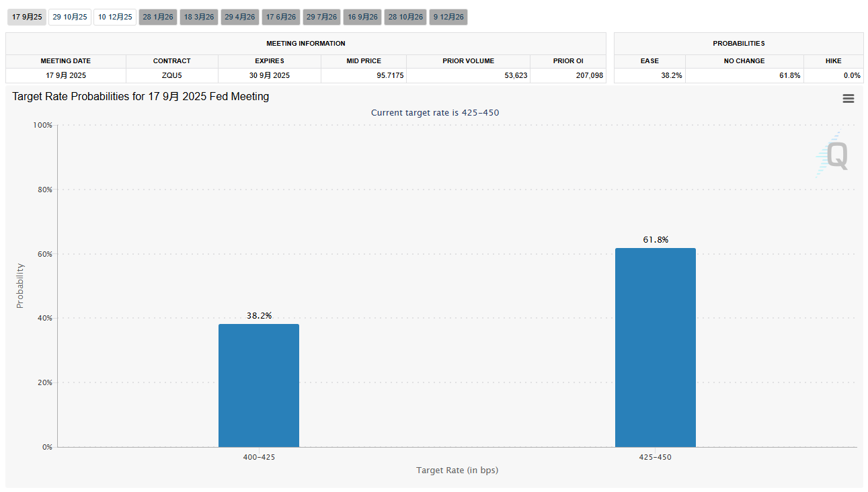This screenshot has height=492, width=868.
Task: Switch to the 29 10月25 meeting tab
Action: (70, 17)
